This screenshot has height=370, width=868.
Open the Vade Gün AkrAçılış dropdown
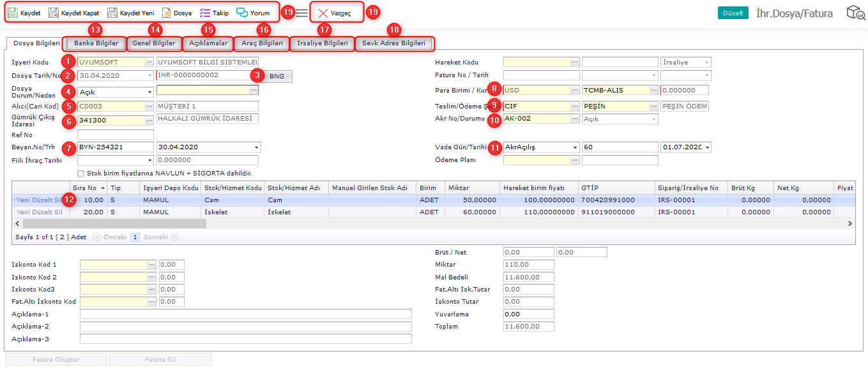(x=575, y=147)
